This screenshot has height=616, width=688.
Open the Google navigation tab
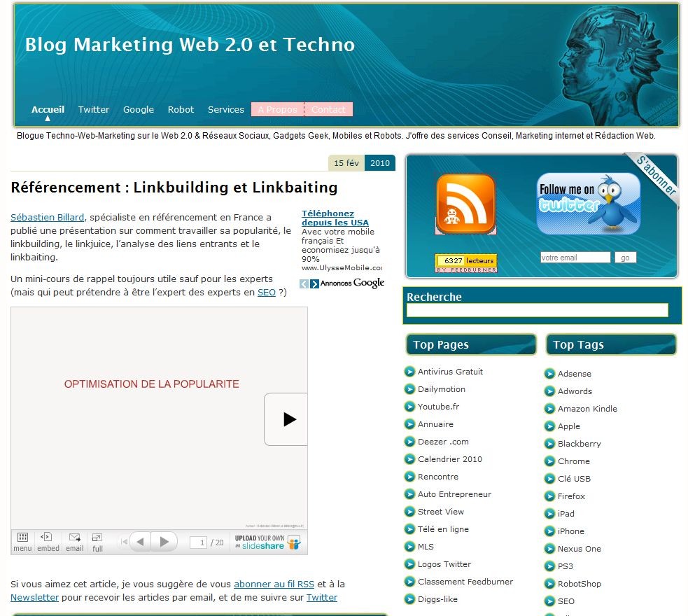(x=138, y=110)
